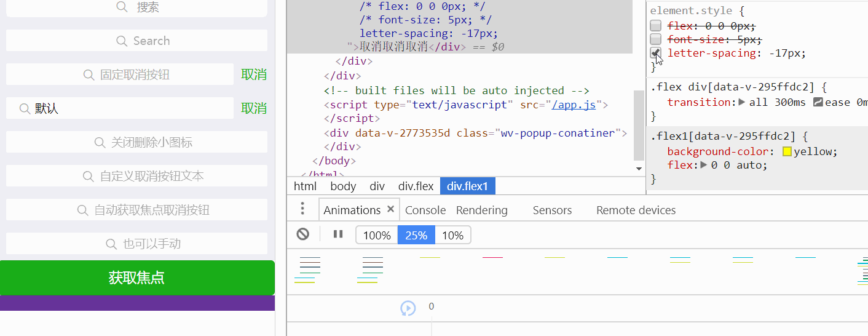Image resolution: width=868 pixels, height=336 pixels.
Task: Switch to the Sensors tab
Action: [552, 210]
